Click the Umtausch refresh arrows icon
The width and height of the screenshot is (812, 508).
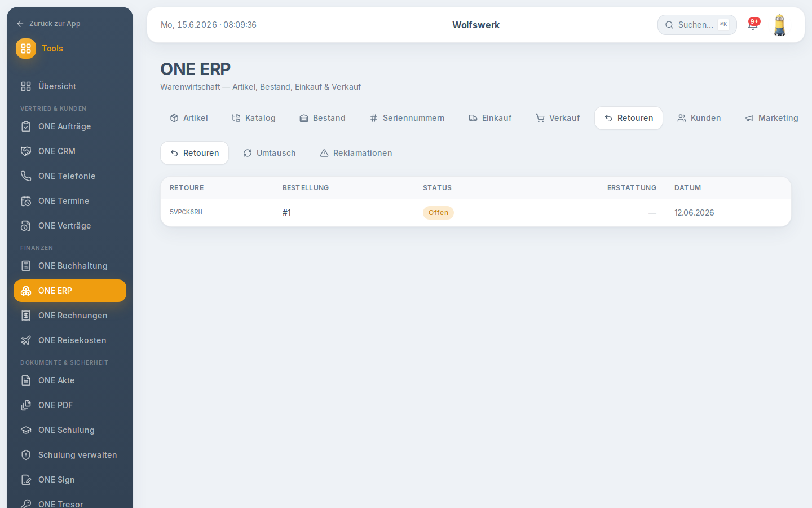[248, 153]
